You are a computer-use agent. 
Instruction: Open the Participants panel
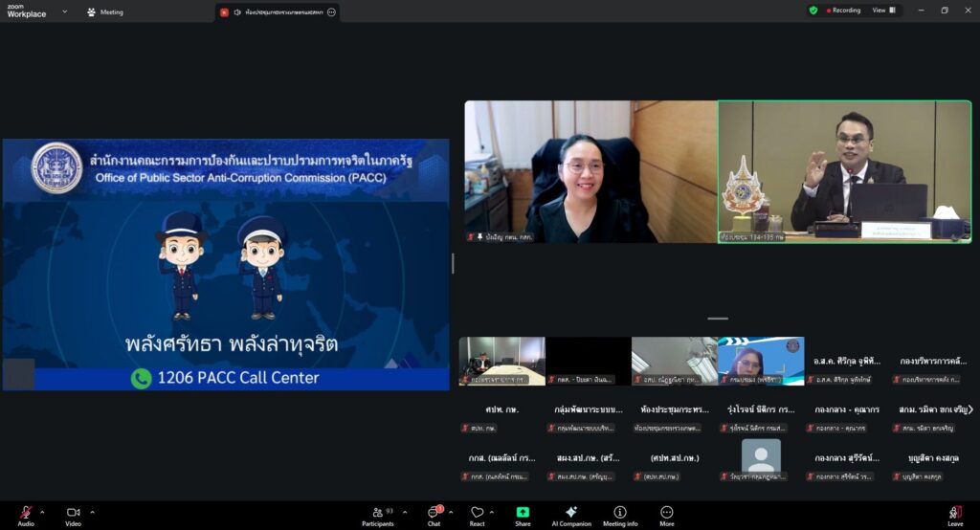coord(378,514)
